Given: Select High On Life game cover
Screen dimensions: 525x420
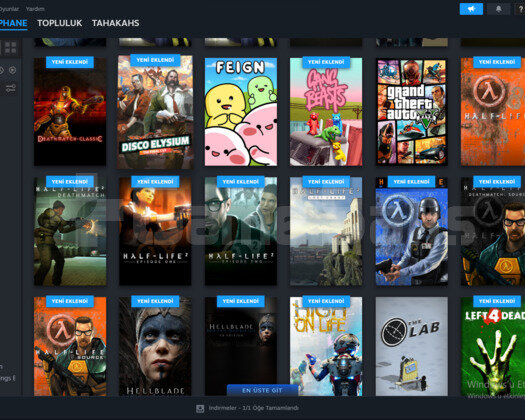Looking at the screenshot, I should [x=326, y=347].
